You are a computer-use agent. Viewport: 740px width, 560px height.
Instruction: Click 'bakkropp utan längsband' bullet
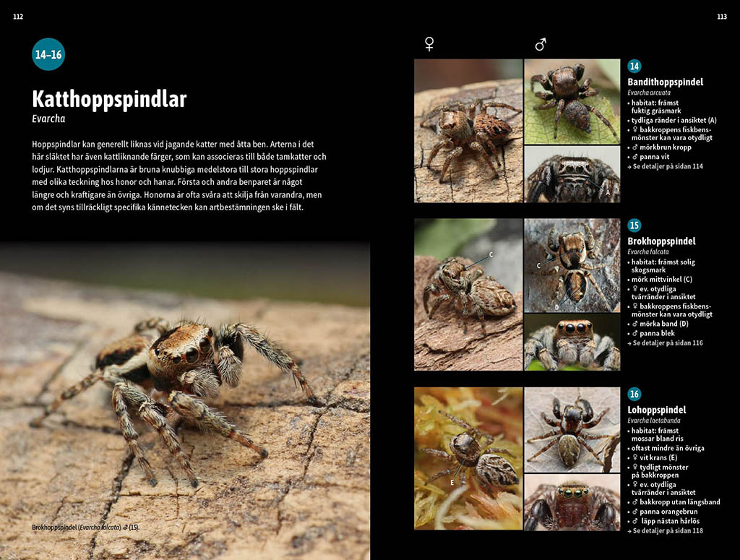coord(674,502)
